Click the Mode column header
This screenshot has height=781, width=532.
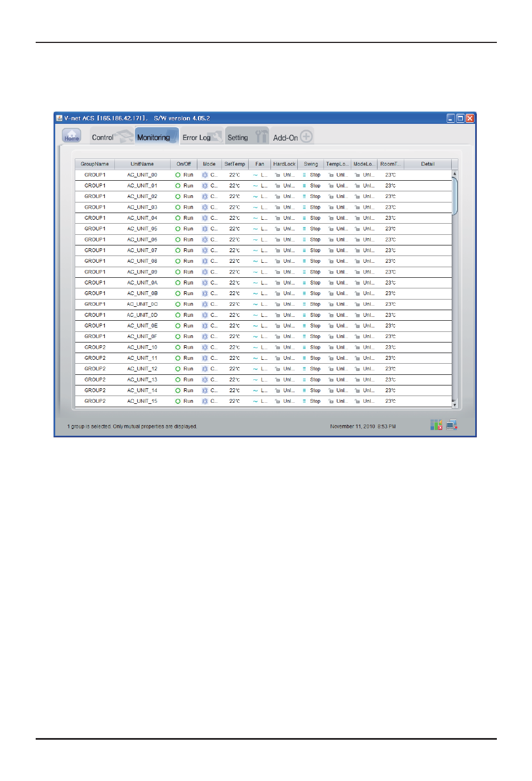point(209,164)
